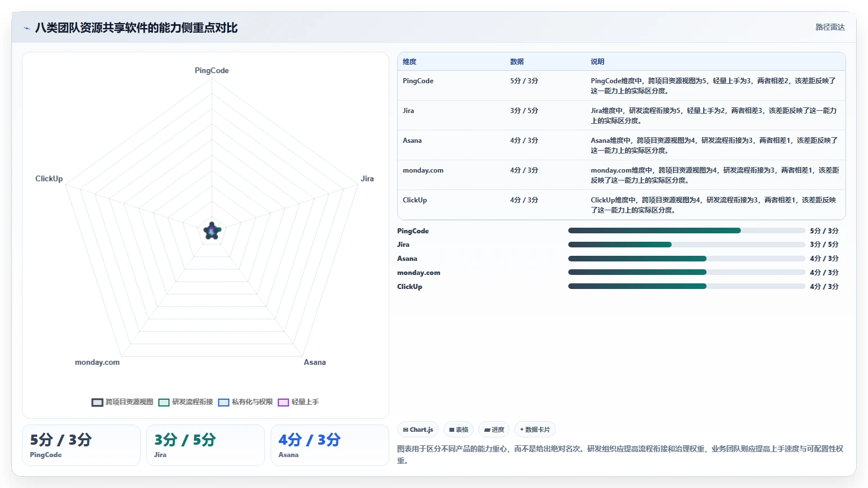Select the 表格 tag chip
This screenshot has height=488, width=868.
pos(458,430)
